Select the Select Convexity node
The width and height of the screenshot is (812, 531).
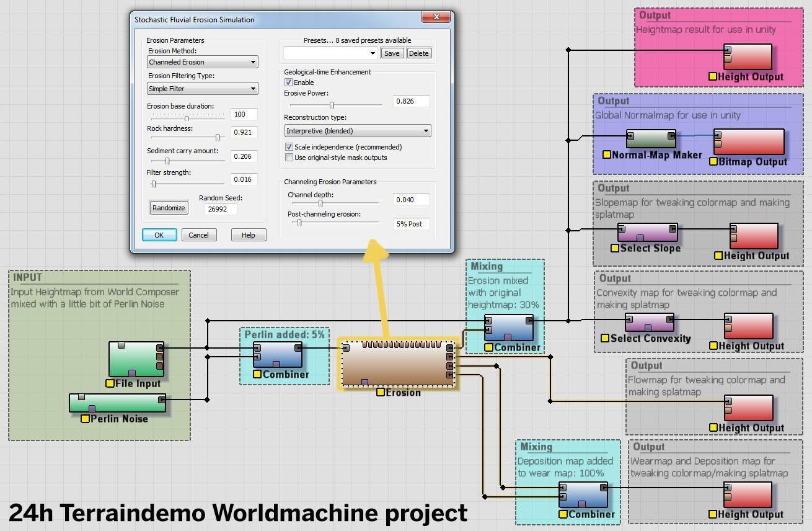650,323
